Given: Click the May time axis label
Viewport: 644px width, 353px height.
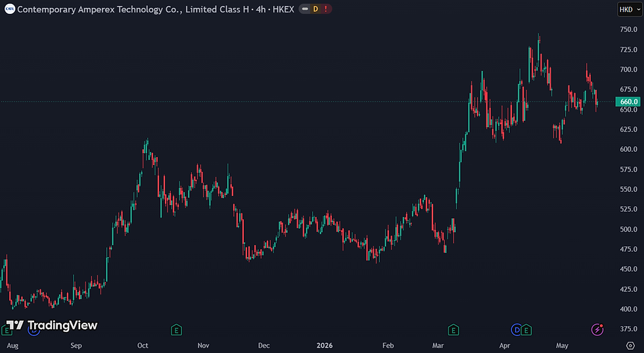Looking at the screenshot, I should (562, 346).
